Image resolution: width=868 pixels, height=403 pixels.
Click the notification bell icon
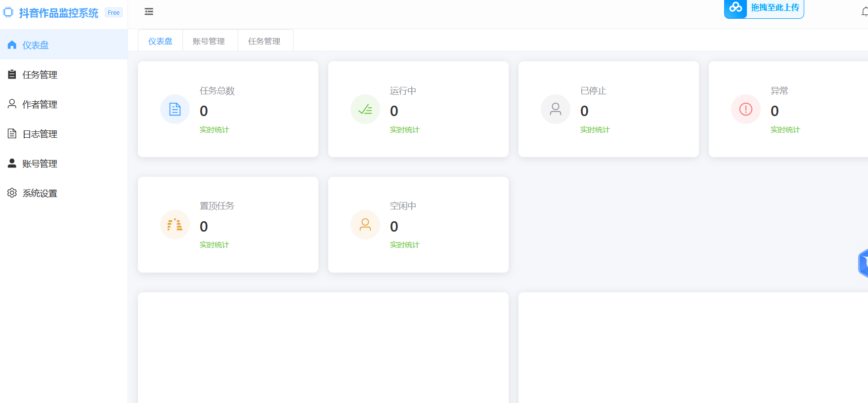(864, 12)
